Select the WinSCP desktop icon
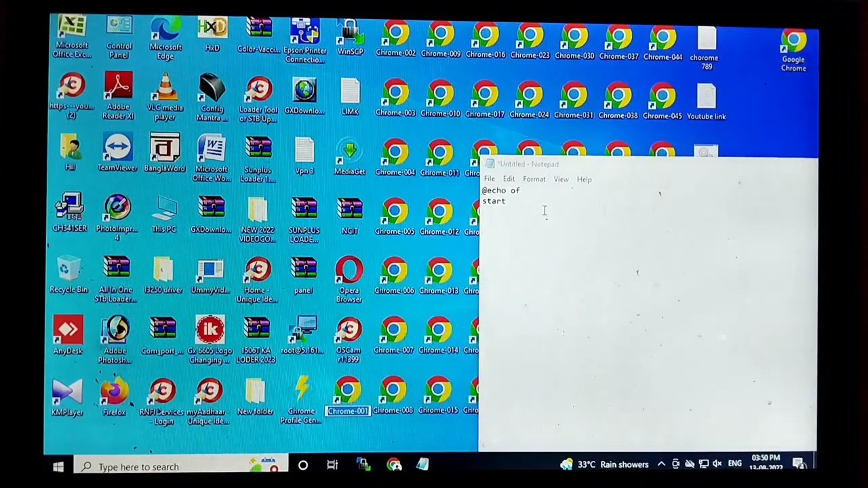This screenshot has width=868, height=488. tap(351, 37)
